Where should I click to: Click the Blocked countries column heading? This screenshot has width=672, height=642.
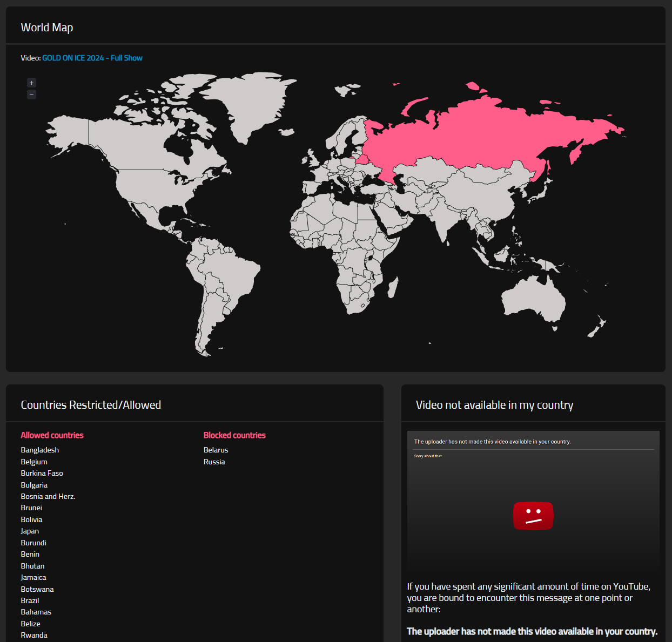point(234,435)
